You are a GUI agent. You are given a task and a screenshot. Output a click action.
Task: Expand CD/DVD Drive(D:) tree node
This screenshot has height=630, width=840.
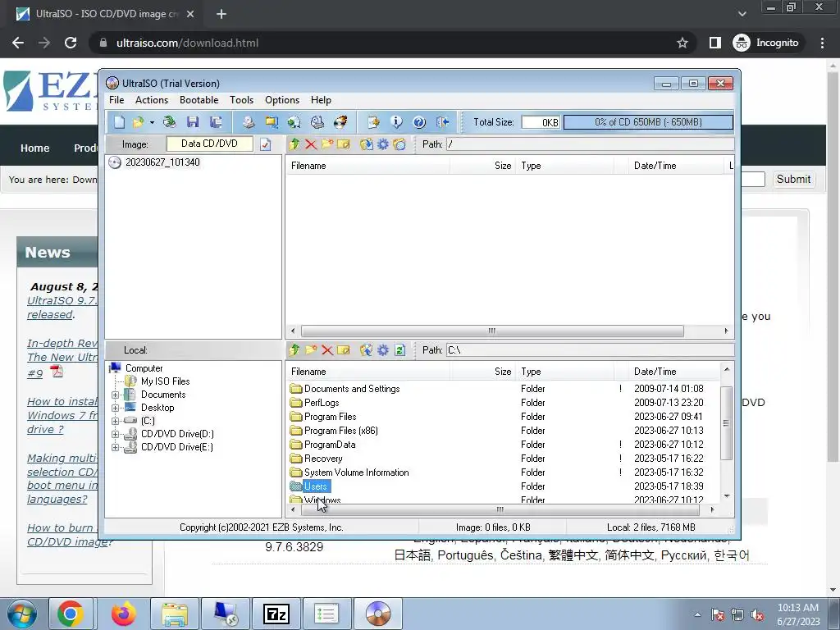pyautogui.click(x=115, y=434)
